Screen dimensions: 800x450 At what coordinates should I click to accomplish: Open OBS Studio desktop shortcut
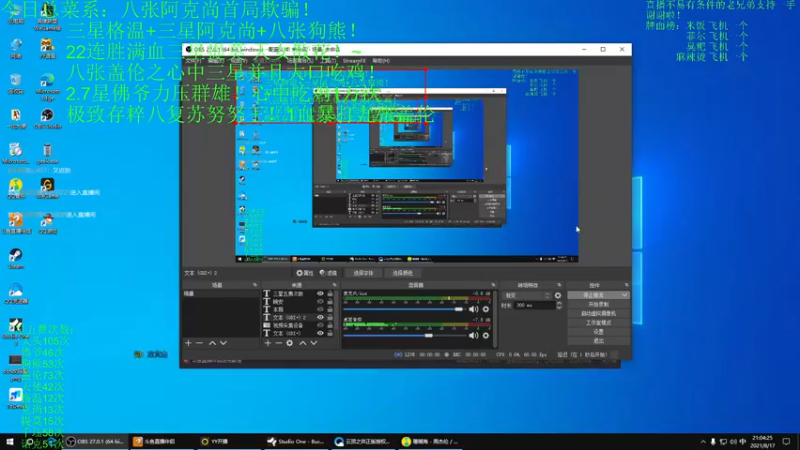pyautogui.click(x=47, y=119)
